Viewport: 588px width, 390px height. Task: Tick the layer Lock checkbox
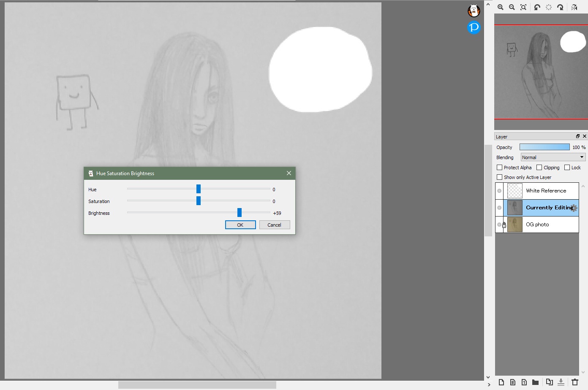(x=567, y=168)
